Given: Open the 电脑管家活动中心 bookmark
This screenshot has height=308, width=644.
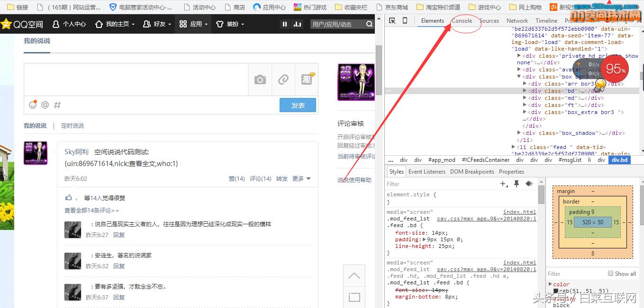Looking at the screenshot, I should point(141,7).
